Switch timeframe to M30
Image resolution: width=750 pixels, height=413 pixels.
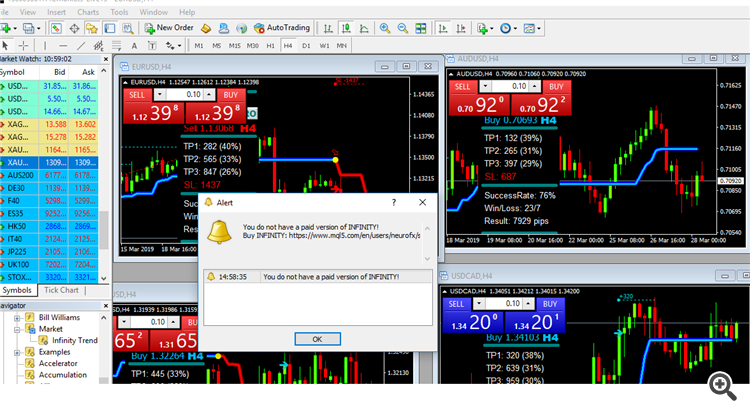click(253, 46)
